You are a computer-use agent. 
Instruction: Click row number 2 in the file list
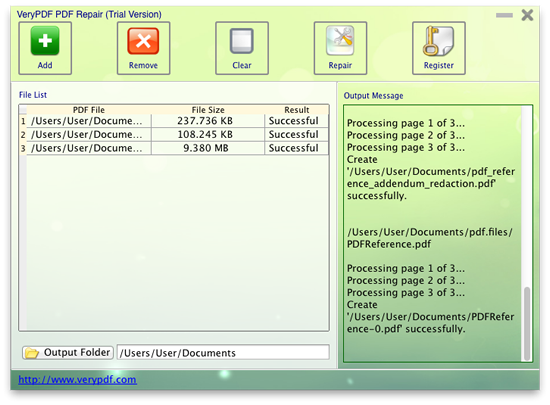click(x=23, y=135)
